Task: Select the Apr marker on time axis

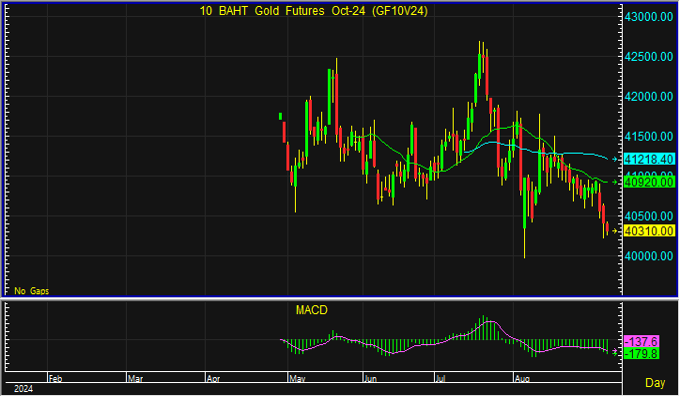Action: click(213, 379)
